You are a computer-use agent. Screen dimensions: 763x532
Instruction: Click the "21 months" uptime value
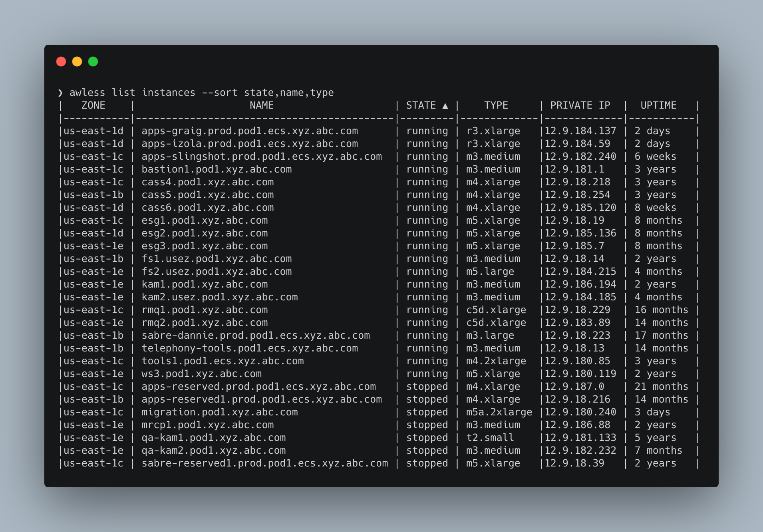[661, 387]
